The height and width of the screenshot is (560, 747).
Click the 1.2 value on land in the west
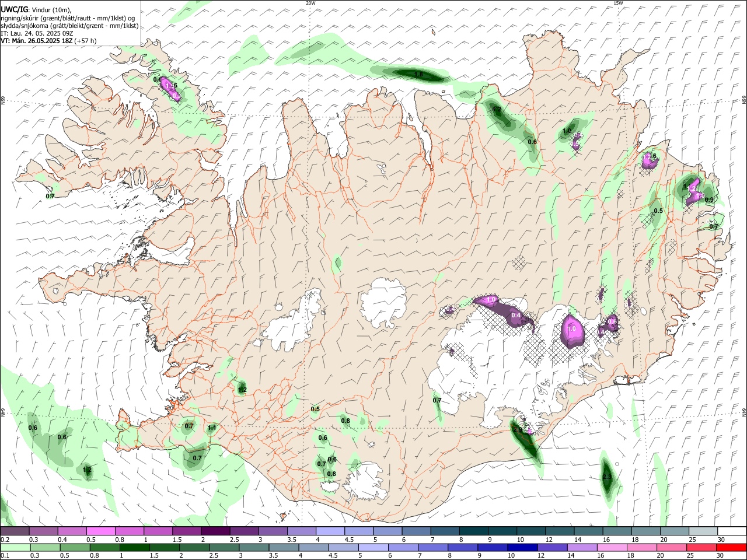point(242,390)
